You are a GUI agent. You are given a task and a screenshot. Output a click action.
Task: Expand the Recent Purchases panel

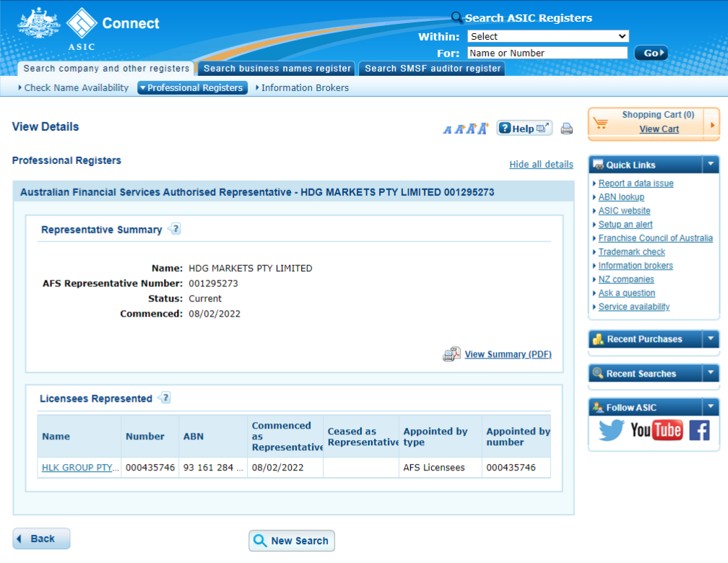click(711, 339)
